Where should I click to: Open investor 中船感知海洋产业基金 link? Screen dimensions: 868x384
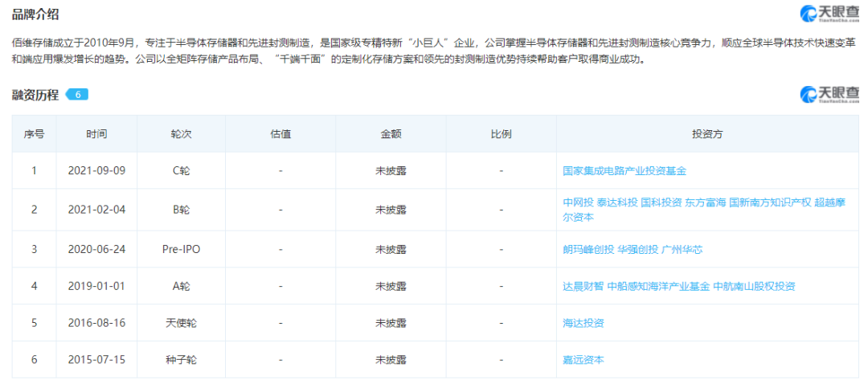pos(658,286)
